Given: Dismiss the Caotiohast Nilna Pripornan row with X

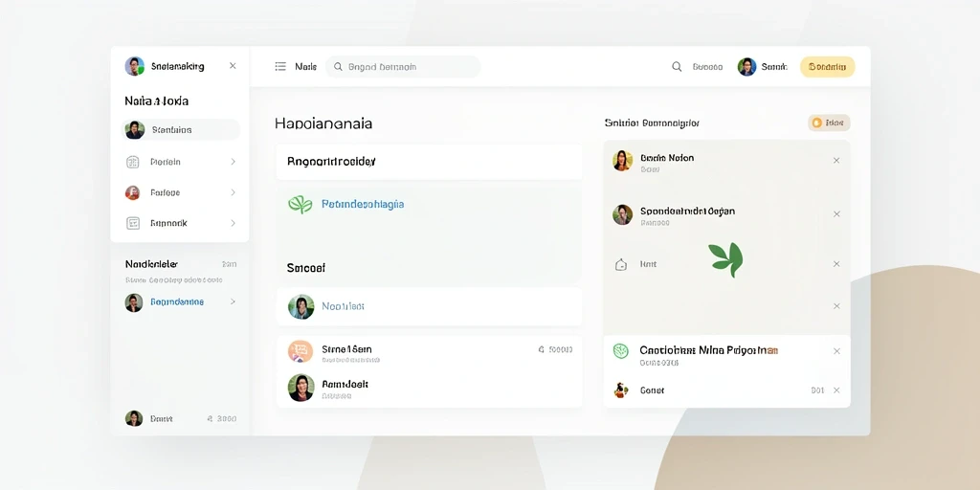Looking at the screenshot, I should (x=836, y=351).
